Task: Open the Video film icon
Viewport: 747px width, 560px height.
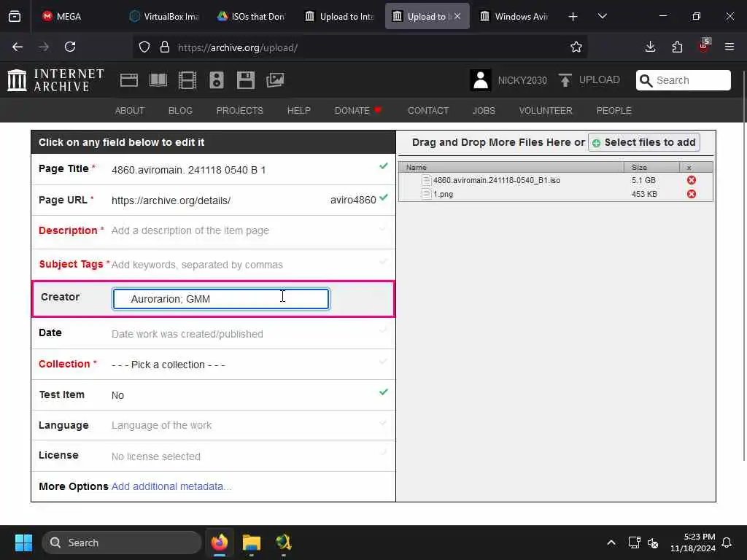Action: (187, 80)
